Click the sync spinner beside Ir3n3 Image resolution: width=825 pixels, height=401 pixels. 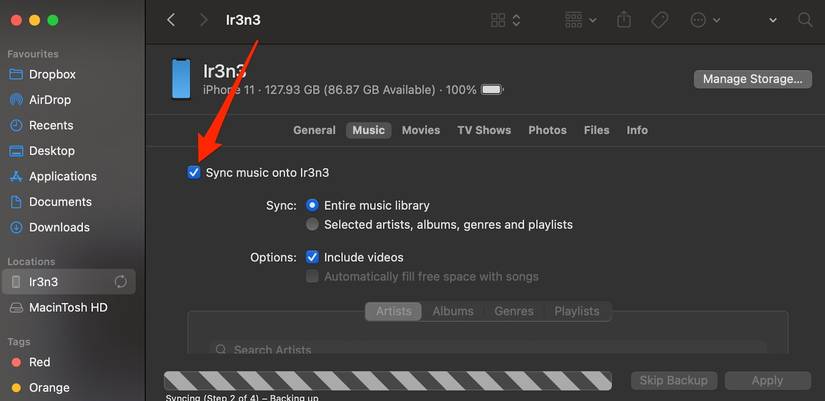point(120,282)
